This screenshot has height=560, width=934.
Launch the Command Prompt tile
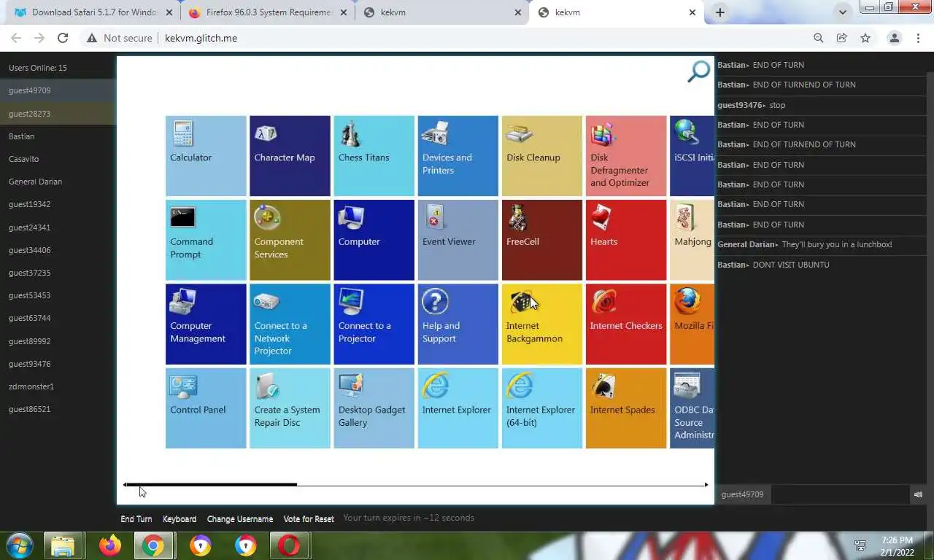tap(206, 240)
